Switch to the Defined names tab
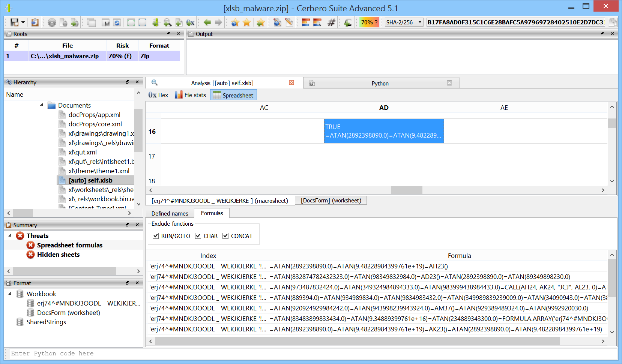Image resolution: width=622 pixels, height=364 pixels. coord(170,213)
